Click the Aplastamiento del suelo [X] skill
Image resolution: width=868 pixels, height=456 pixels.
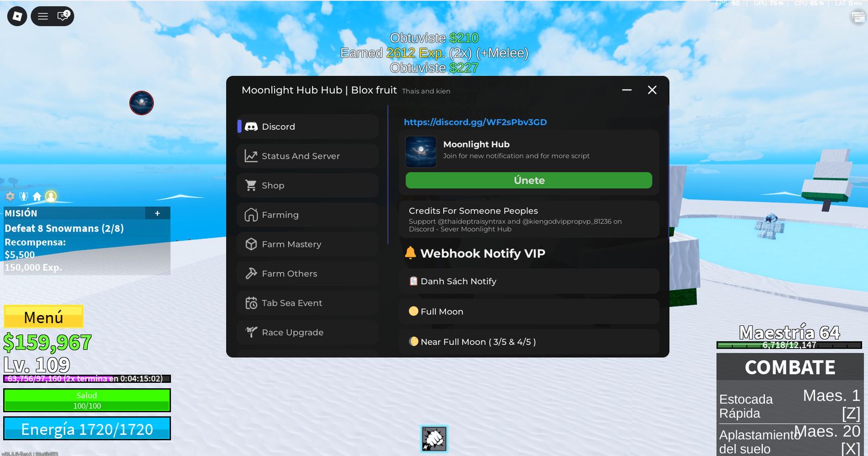(790, 440)
